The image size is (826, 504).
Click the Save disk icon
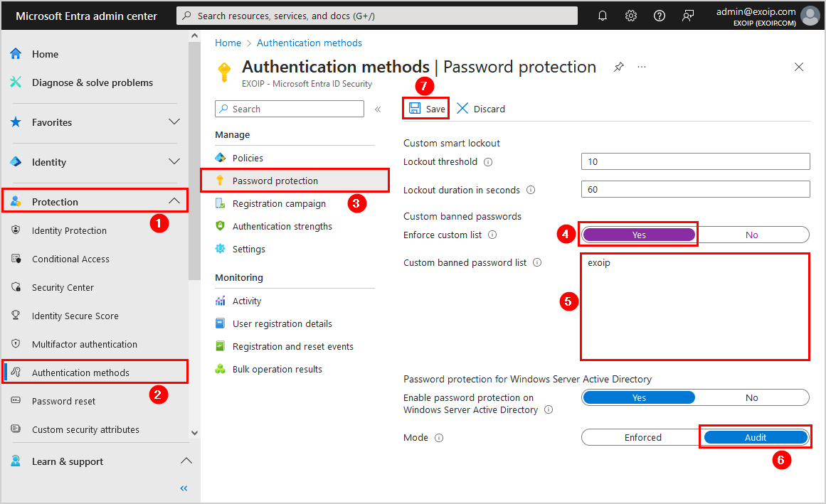[x=415, y=109]
